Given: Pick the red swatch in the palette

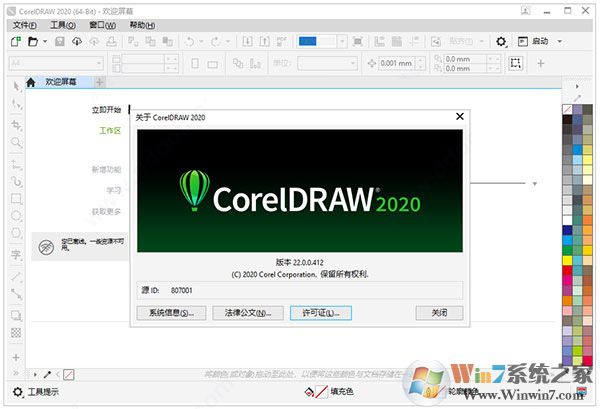Looking at the screenshot, I should point(567,270).
